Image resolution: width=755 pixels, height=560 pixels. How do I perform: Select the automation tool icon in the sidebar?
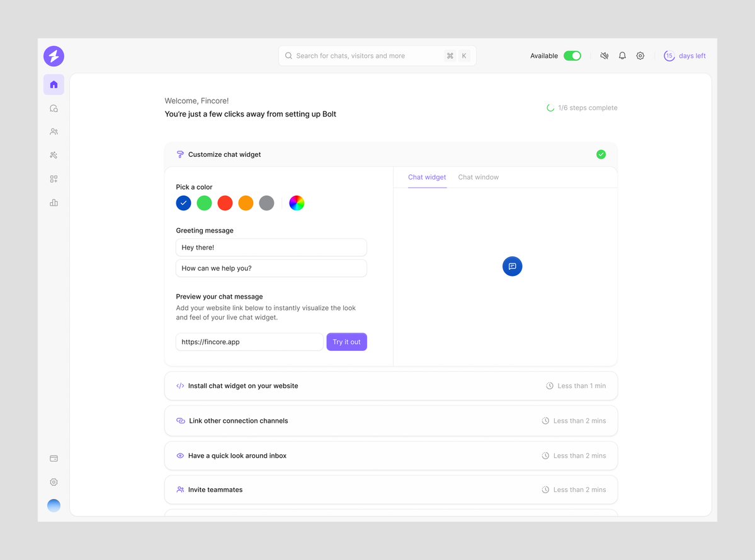[x=54, y=154]
